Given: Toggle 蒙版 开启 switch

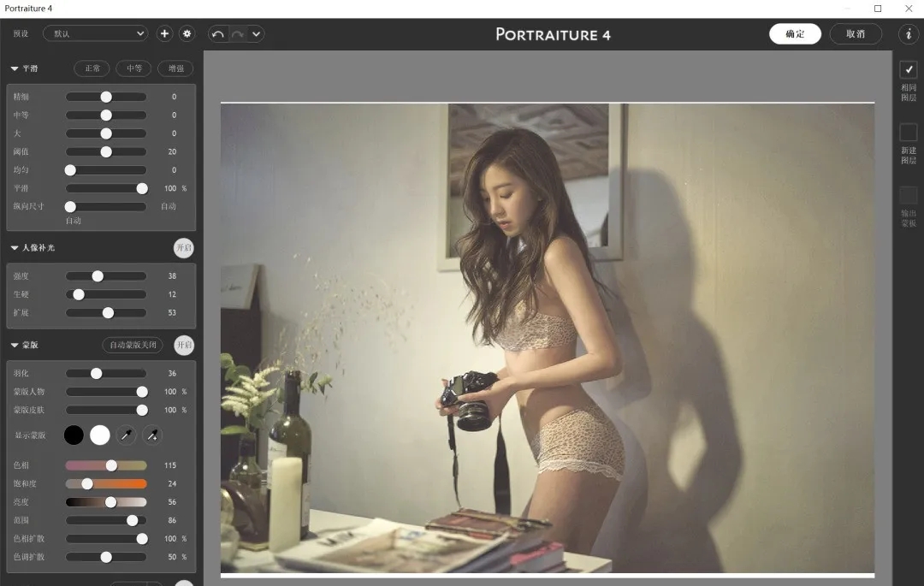Looking at the screenshot, I should [184, 346].
